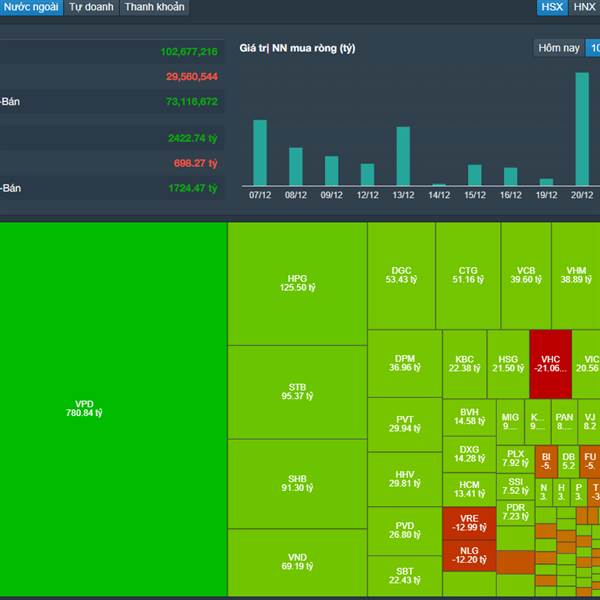Open the DPM 36.96 tỷ tile
Image resolution: width=600 pixels, height=600 pixels.
tap(404, 364)
